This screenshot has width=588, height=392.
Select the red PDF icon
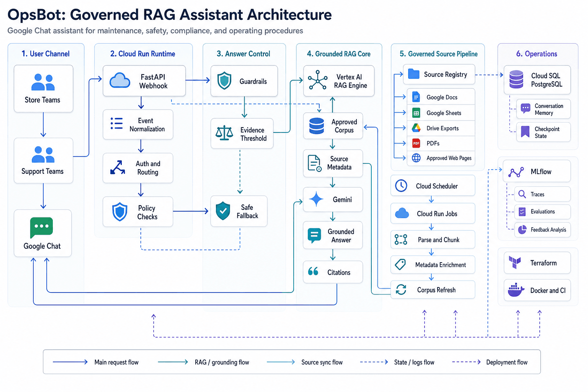(x=416, y=143)
